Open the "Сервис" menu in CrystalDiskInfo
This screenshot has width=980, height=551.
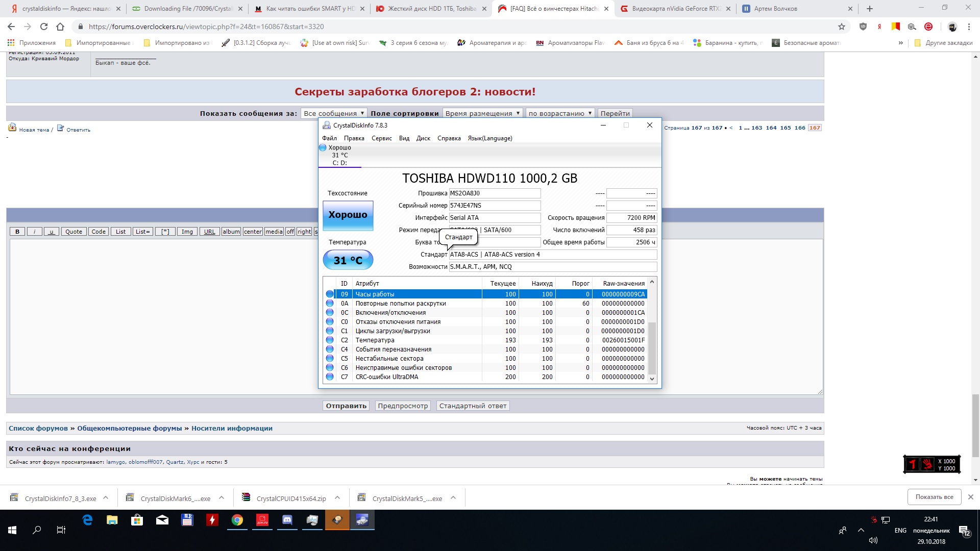(x=381, y=138)
